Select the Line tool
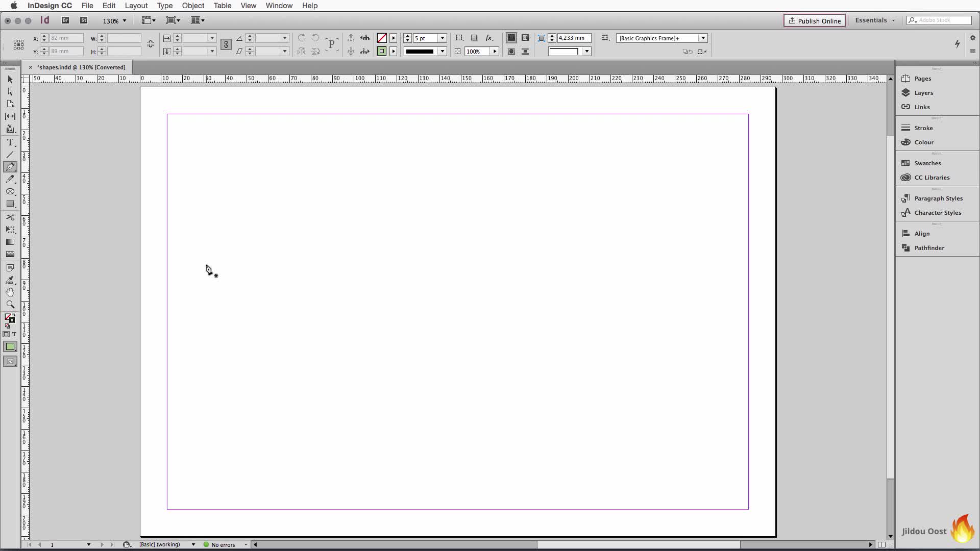980x551 pixels. pos(10,155)
